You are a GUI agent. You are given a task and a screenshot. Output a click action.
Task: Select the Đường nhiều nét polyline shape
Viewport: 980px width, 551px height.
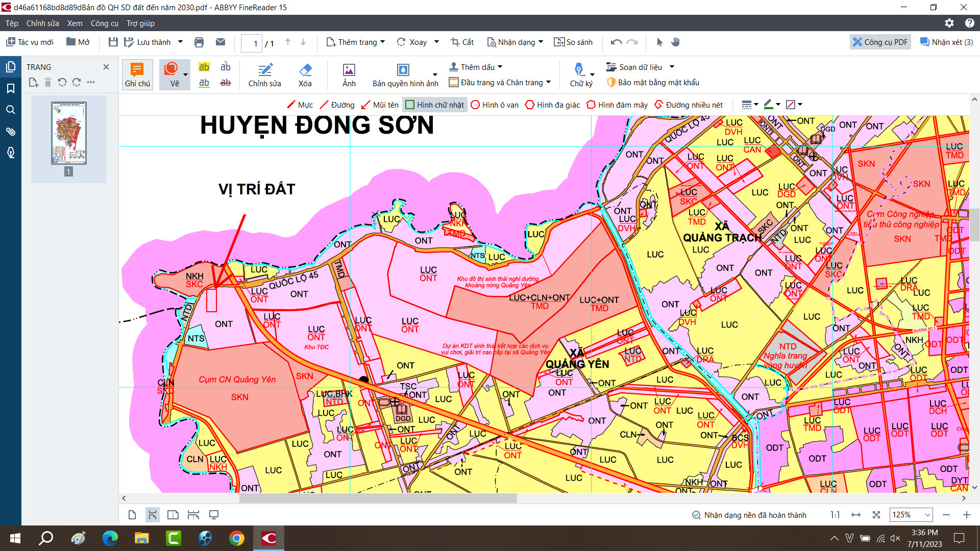coord(689,105)
